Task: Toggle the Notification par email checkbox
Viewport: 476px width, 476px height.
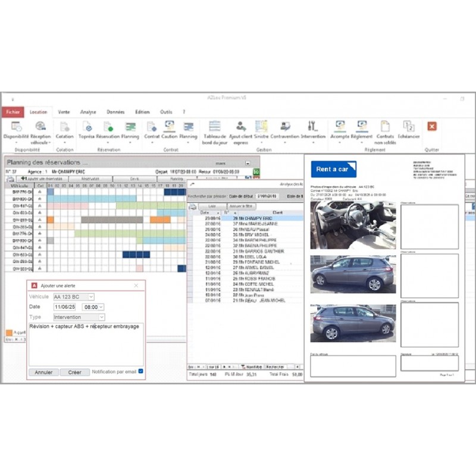Action: (x=141, y=372)
